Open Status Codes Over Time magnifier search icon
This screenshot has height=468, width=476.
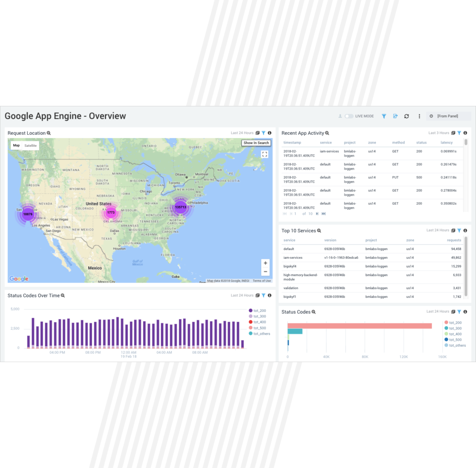pos(63,296)
